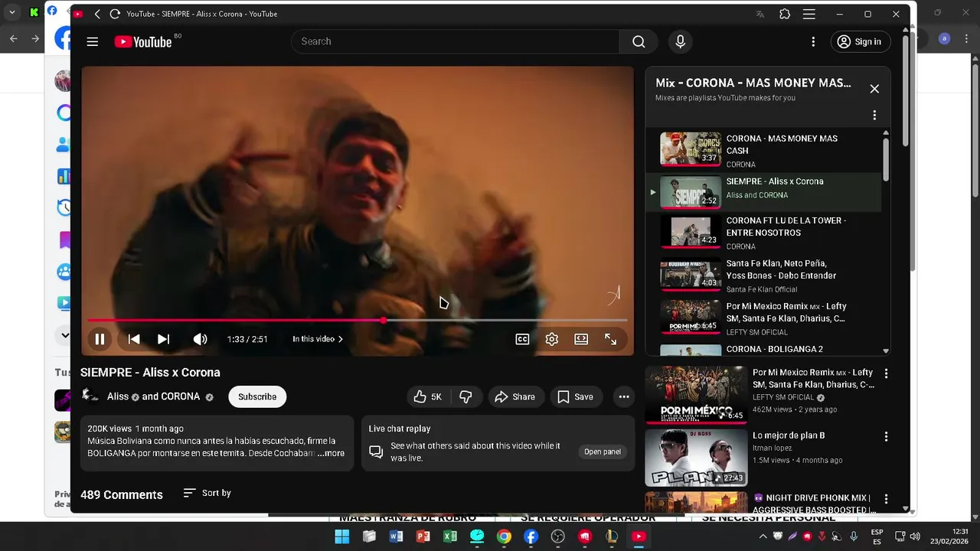Launch Excel from the taskbar
980x551 pixels.
(x=450, y=536)
